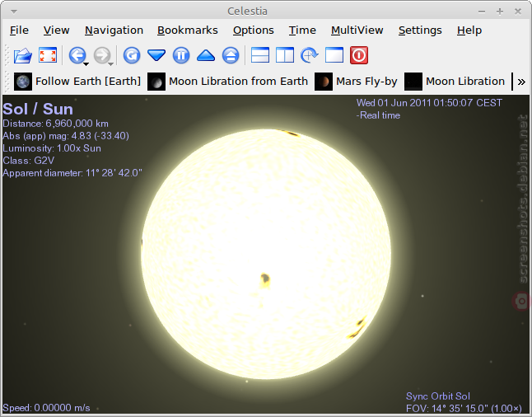Go back with blue left arrow
Screen dimensions: 532x417
[x=77, y=55]
